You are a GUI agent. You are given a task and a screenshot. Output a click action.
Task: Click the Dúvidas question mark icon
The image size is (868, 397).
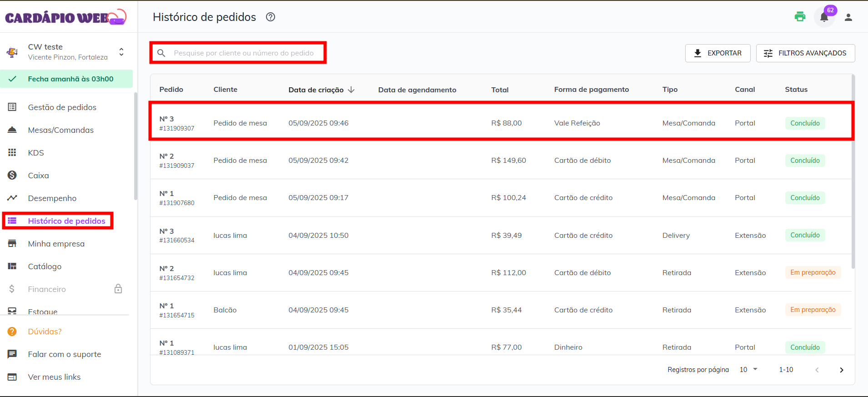click(12, 332)
